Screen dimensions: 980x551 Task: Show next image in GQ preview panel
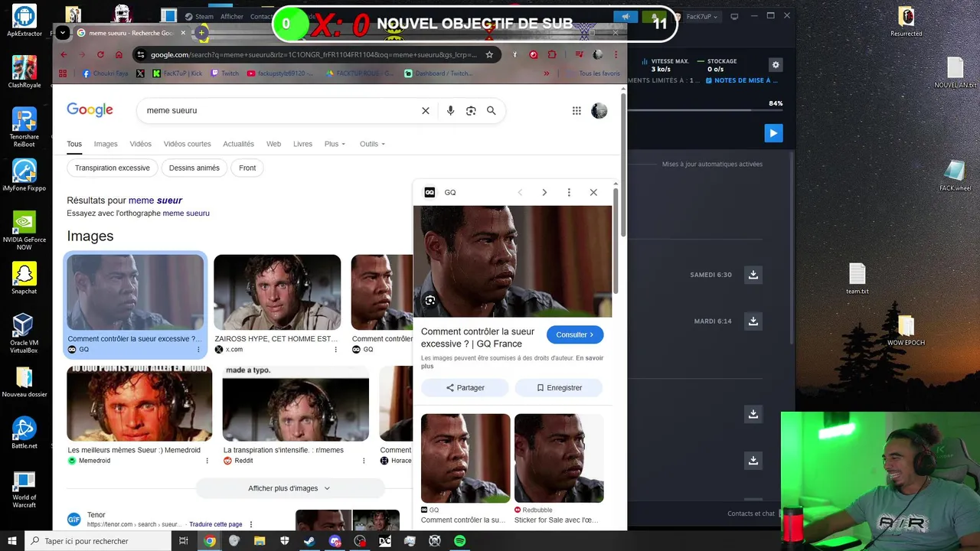tap(544, 193)
